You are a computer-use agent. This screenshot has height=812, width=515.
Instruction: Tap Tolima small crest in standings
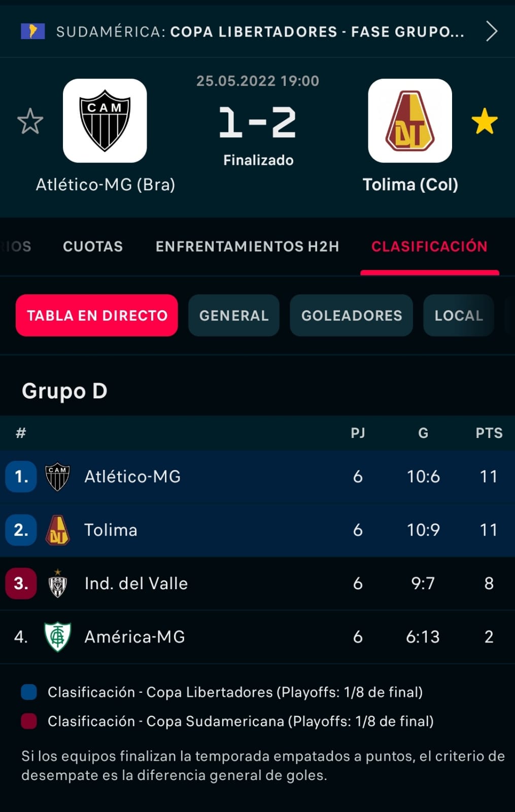tap(57, 530)
